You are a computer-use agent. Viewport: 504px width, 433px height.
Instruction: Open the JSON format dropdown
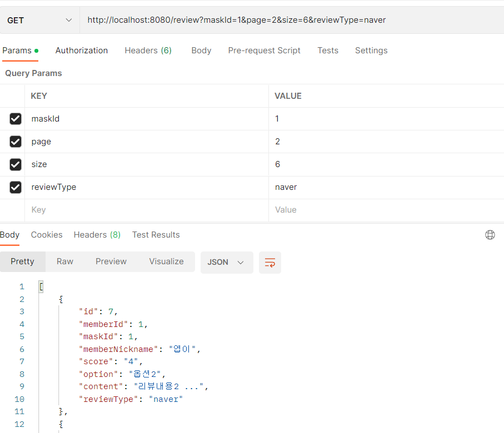227,263
